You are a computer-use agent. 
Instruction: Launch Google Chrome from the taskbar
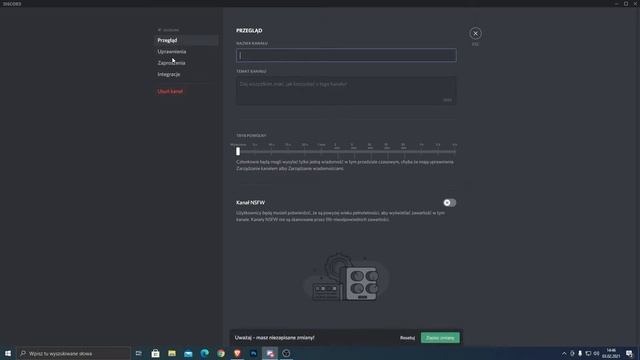[x=221, y=353]
